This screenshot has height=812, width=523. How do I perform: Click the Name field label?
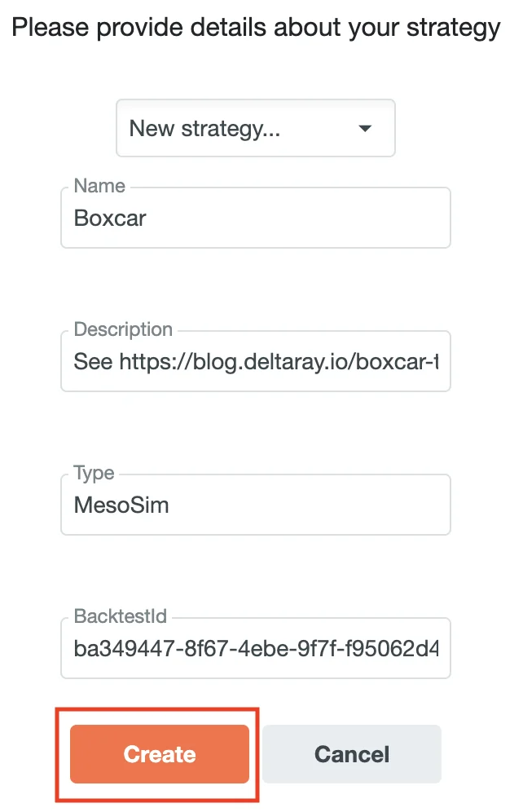pyautogui.click(x=97, y=186)
